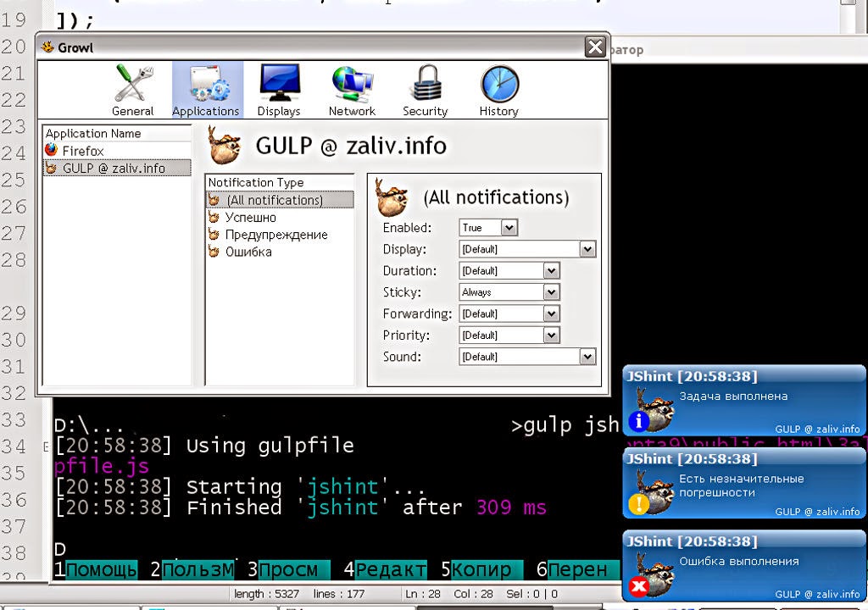
Task: Click the large GULP mascot icon beside the title
Action: [224, 145]
